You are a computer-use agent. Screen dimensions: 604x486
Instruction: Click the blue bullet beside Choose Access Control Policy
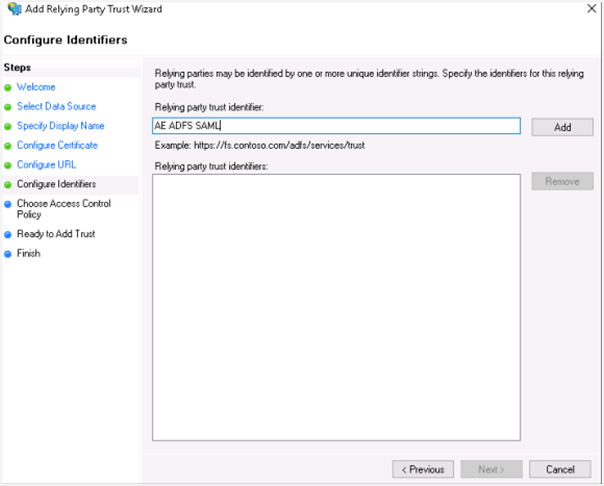[x=8, y=204]
